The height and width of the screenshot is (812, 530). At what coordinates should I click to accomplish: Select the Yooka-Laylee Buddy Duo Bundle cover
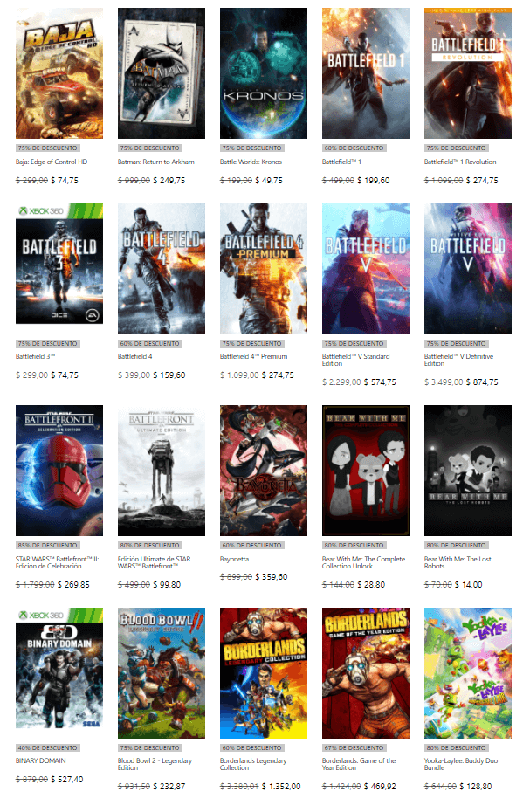(x=468, y=673)
